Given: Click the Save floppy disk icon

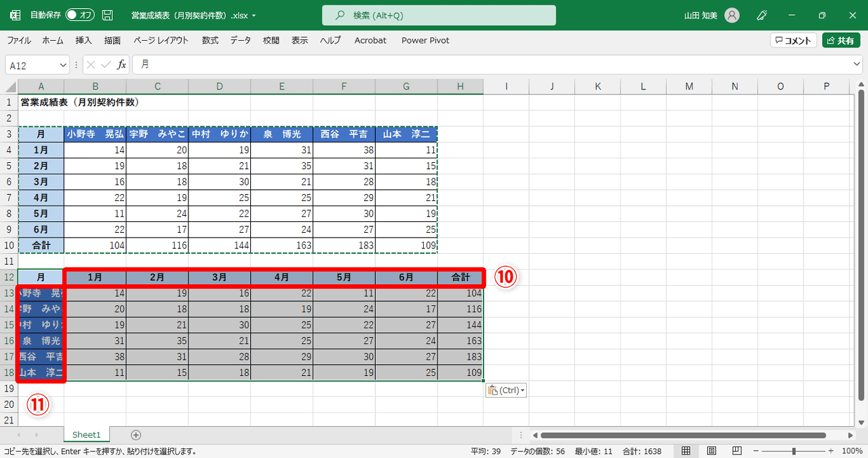Looking at the screenshot, I should (x=107, y=15).
